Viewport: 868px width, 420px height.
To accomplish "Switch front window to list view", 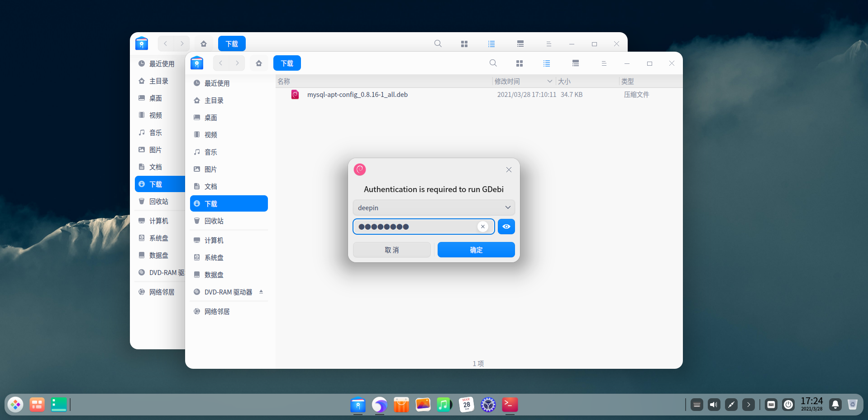I will click(x=547, y=63).
